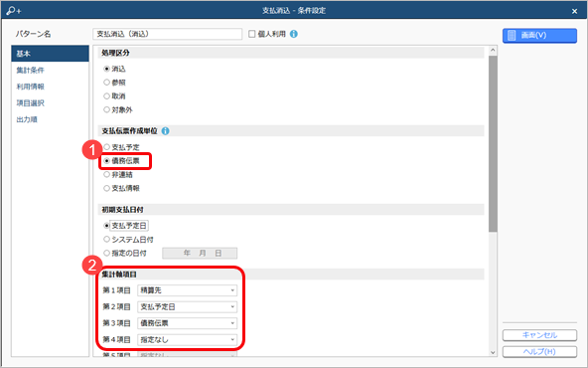Select the 参照 radio button
This screenshot has width=588, height=368.
107,83
